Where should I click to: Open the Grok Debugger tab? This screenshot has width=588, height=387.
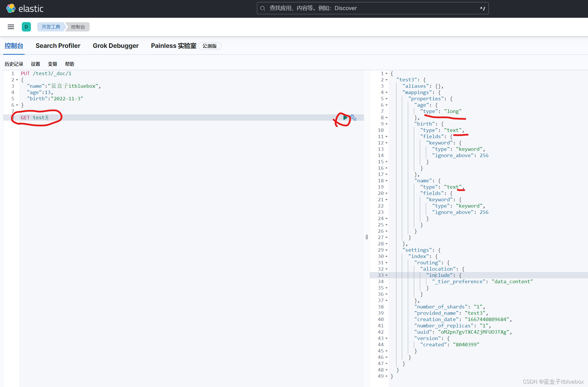[x=115, y=46]
